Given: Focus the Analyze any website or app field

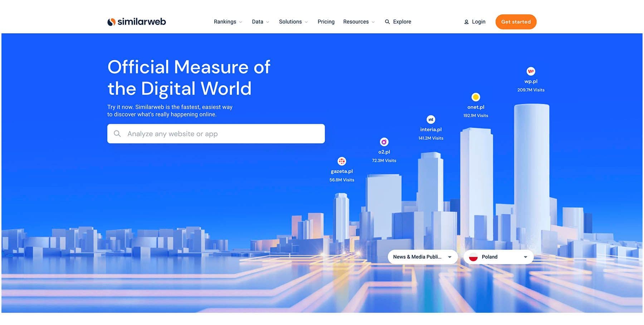Looking at the screenshot, I should (x=216, y=134).
